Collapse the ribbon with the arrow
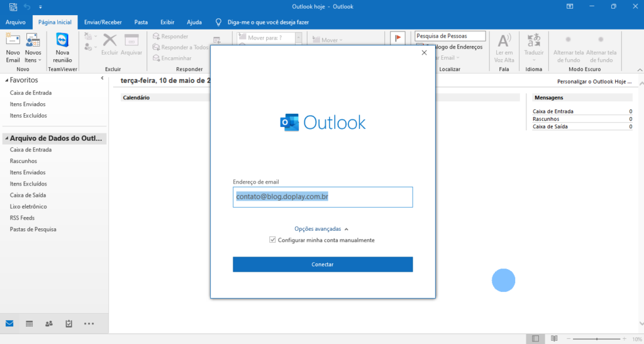The image size is (644, 344). coord(640,70)
